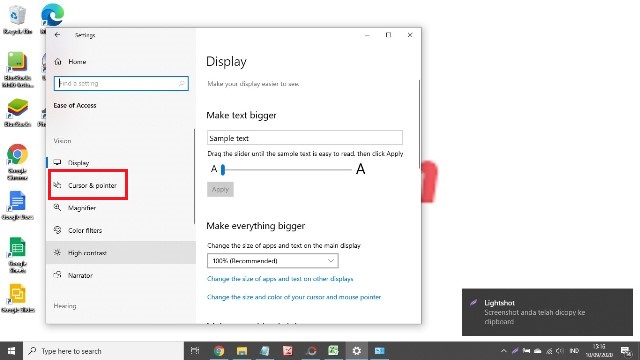Viewport: 640px width, 360px height.
Task: Click the Settings gear on the taskbar
Action: [x=357, y=351]
